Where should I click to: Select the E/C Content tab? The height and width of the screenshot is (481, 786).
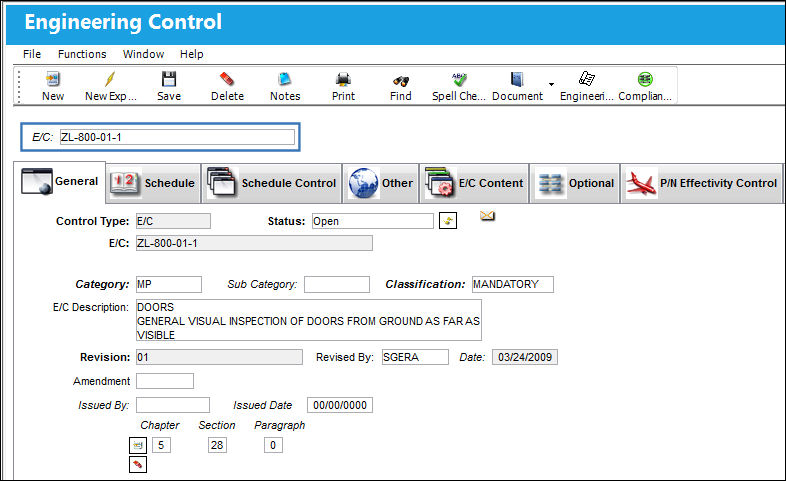tap(474, 183)
